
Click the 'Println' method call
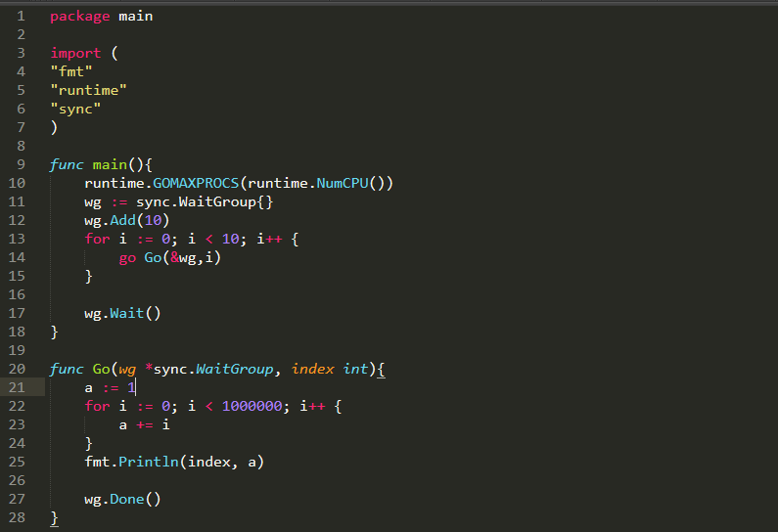(x=149, y=463)
